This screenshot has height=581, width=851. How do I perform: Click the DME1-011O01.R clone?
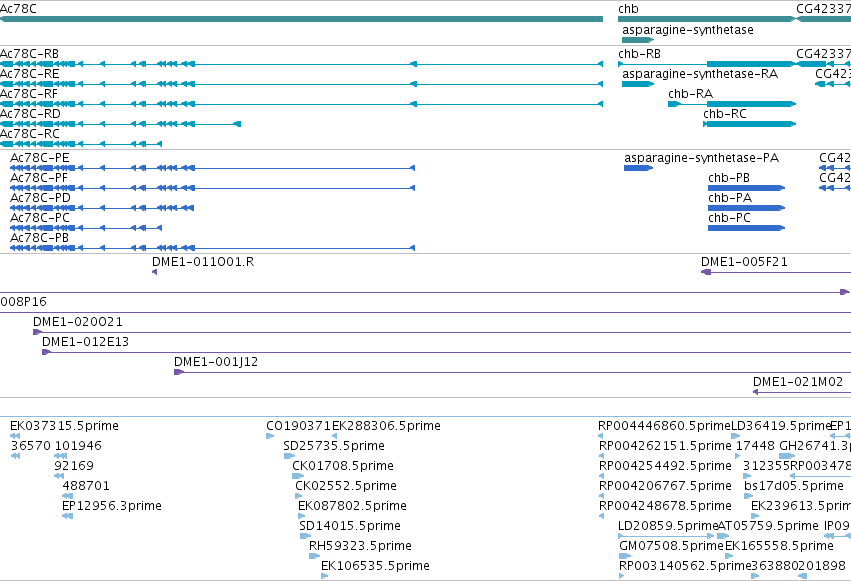click(x=155, y=272)
